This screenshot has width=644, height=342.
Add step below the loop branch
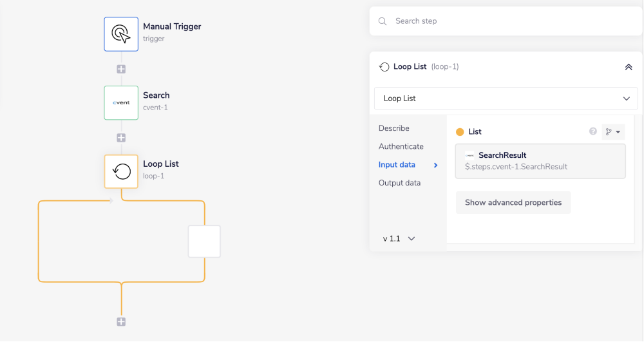(x=121, y=322)
